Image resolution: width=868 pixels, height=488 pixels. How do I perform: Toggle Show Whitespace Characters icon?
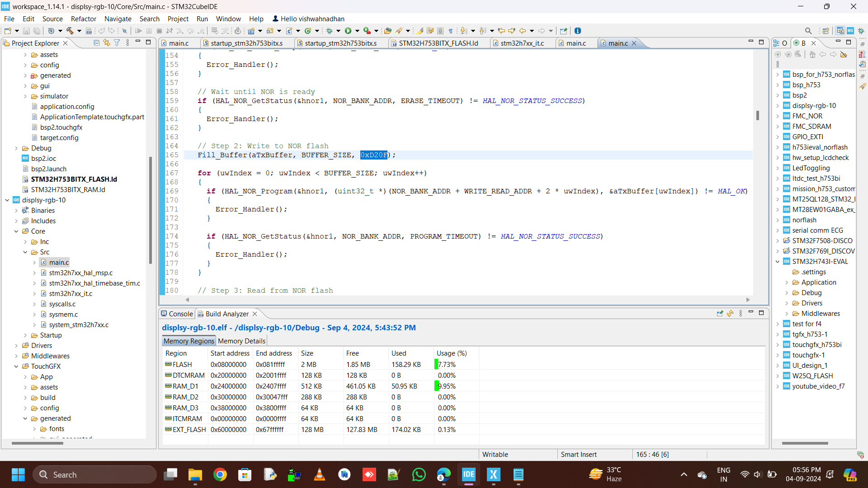click(x=451, y=31)
